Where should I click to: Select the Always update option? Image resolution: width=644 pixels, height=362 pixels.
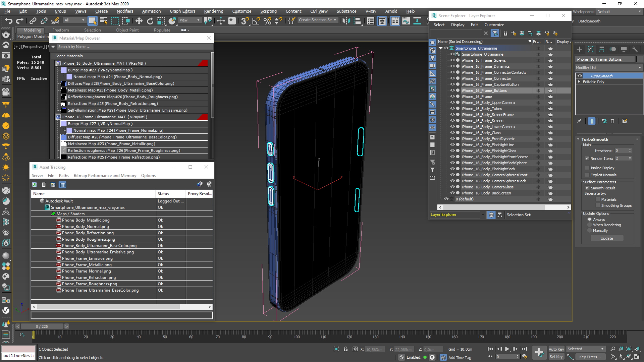tap(589, 220)
